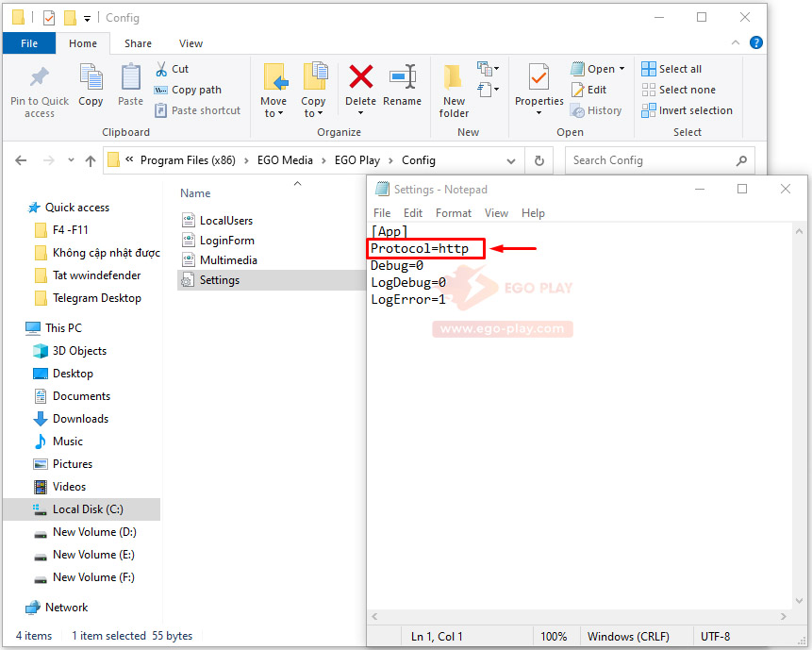Expand Properties dropdown arrow
Screen dimensions: 812x650
(x=539, y=113)
